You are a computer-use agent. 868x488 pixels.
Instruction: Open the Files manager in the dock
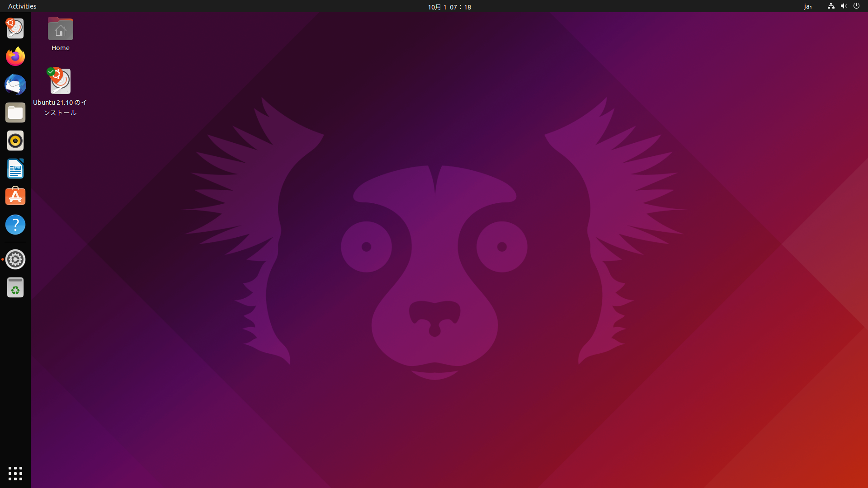15,113
